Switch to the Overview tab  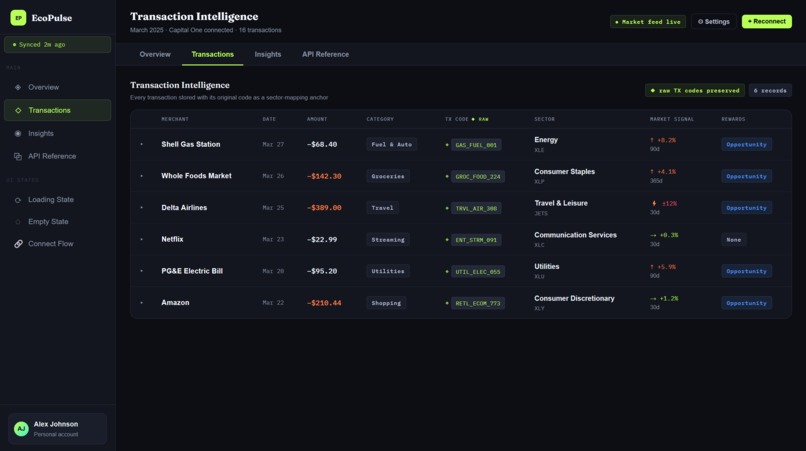[155, 55]
